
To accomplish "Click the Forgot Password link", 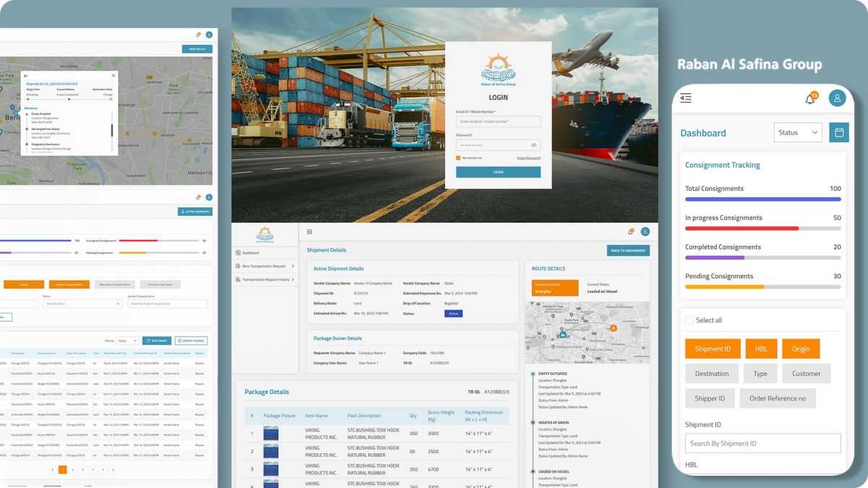I will click(x=528, y=158).
